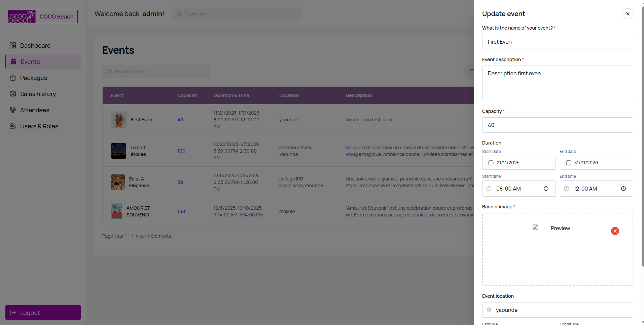Edit the Event description textarea
Image resolution: width=644 pixels, height=325 pixels.
tap(557, 82)
